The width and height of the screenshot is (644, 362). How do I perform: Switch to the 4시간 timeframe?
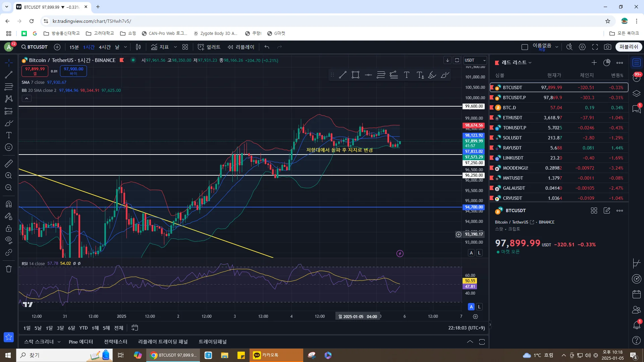(105, 47)
